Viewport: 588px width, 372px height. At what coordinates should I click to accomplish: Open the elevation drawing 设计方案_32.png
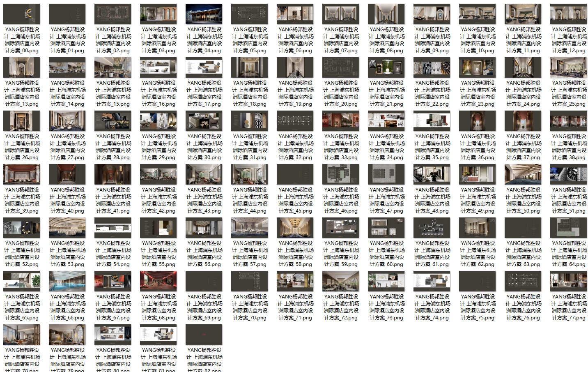tap(295, 120)
